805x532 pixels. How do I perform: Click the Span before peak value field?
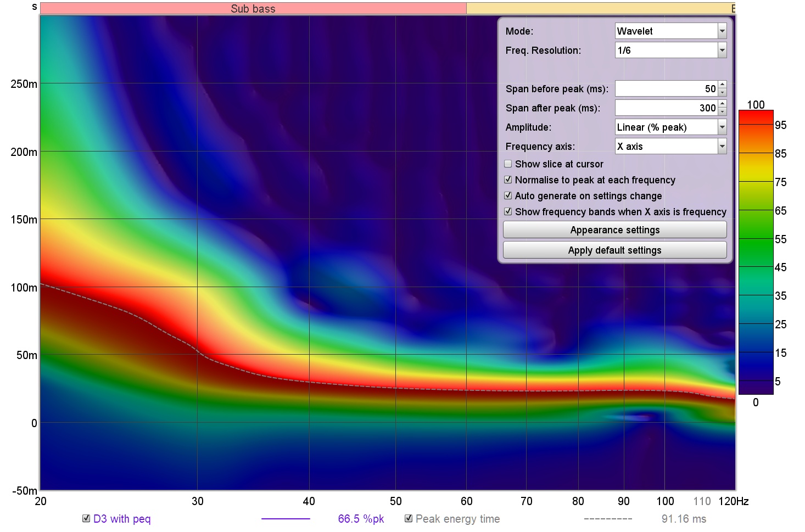[x=667, y=88]
